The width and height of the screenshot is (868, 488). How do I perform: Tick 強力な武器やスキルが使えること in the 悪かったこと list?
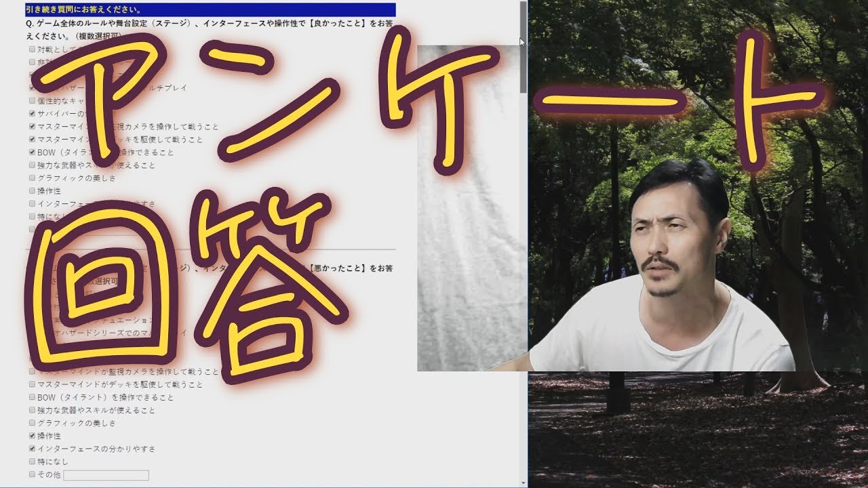tap(32, 410)
